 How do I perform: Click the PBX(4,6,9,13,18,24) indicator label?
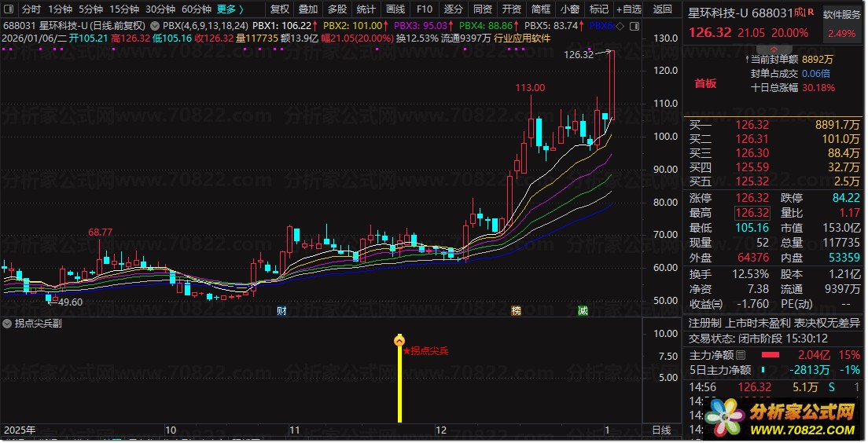205,25
